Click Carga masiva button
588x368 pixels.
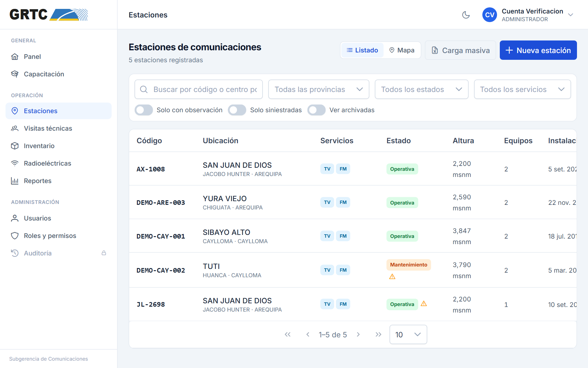[460, 50]
